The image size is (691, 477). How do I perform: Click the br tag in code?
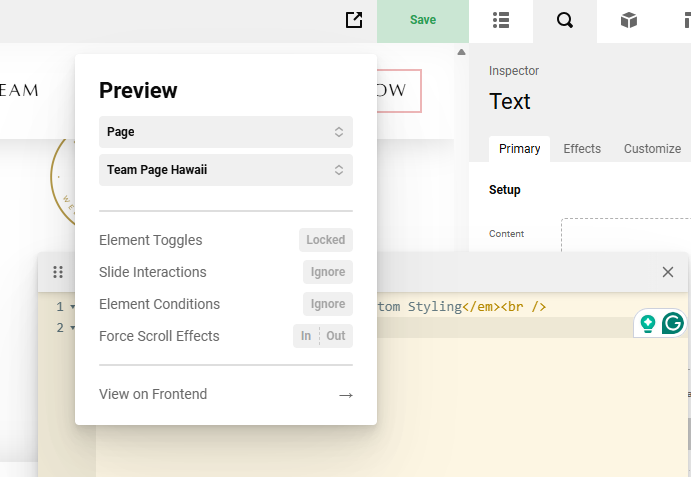coord(524,306)
